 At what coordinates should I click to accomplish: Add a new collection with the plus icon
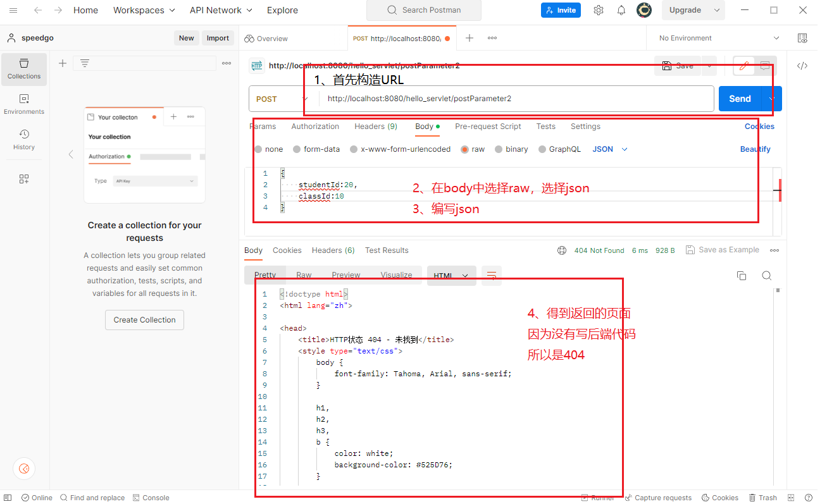tap(63, 63)
